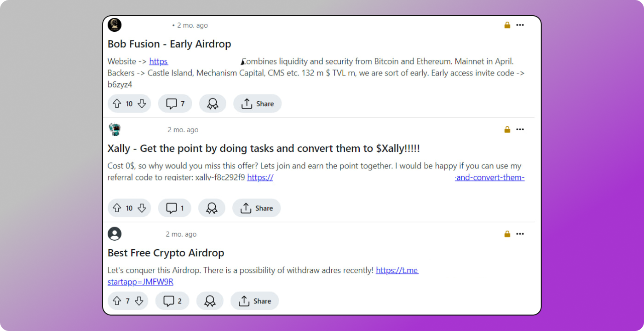
Task: Give award to the Xally post
Action: point(212,208)
